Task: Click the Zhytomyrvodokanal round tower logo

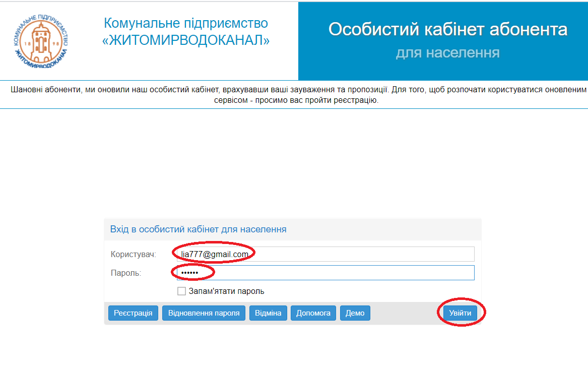Action: tap(41, 40)
